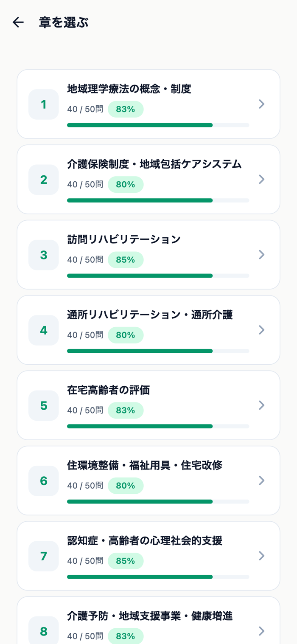Select chapter number 3 badge

[44, 255]
